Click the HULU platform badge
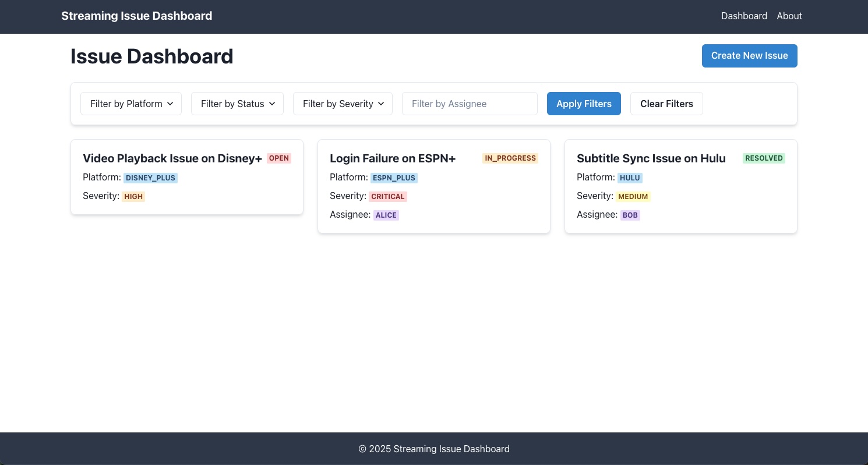The width and height of the screenshot is (868, 465). tap(630, 178)
